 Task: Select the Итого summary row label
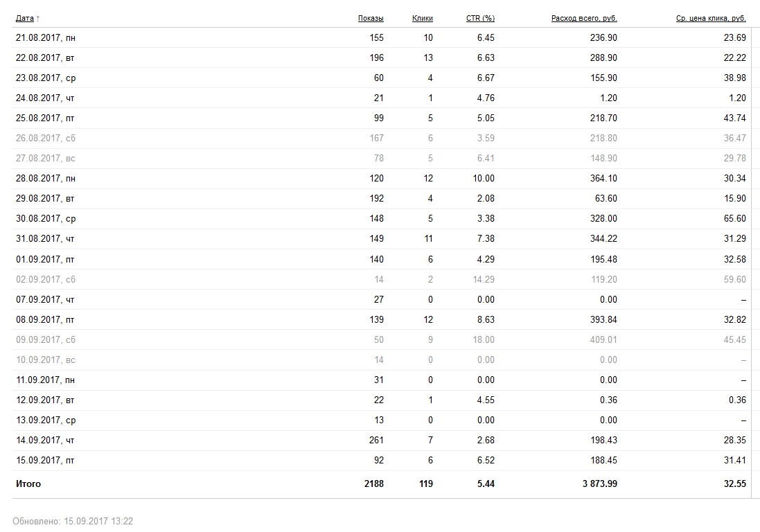point(28,484)
